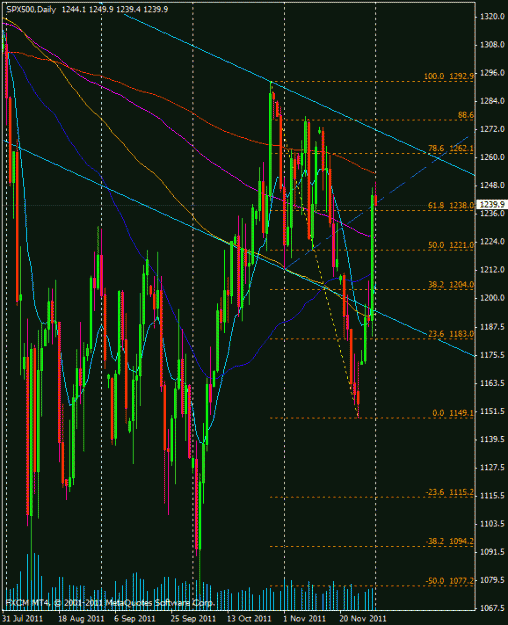Click the 1163.5 price axis value
The width and height of the screenshot is (508, 625).
tap(493, 383)
